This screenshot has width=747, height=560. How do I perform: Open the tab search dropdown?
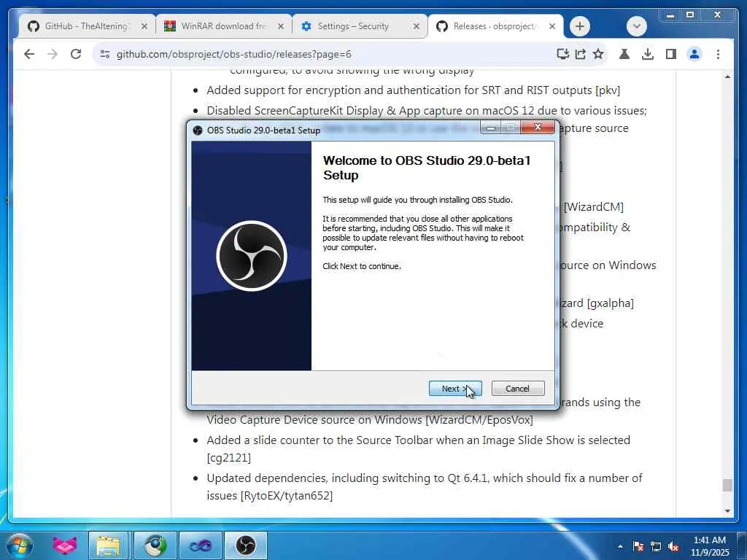coord(636,26)
